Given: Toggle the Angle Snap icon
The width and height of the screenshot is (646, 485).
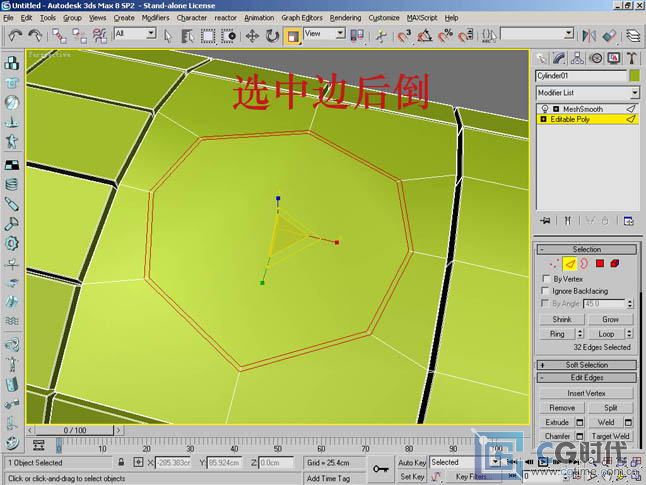Looking at the screenshot, I should tap(424, 36).
